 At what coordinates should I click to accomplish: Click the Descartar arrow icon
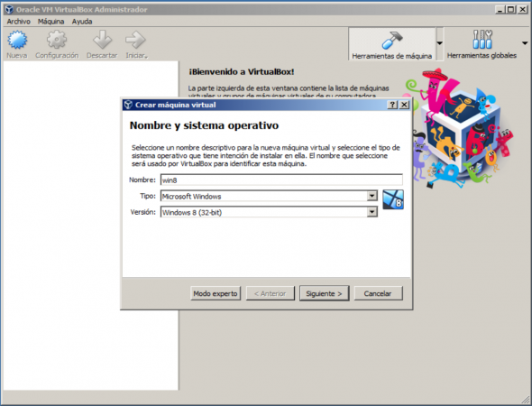point(102,40)
